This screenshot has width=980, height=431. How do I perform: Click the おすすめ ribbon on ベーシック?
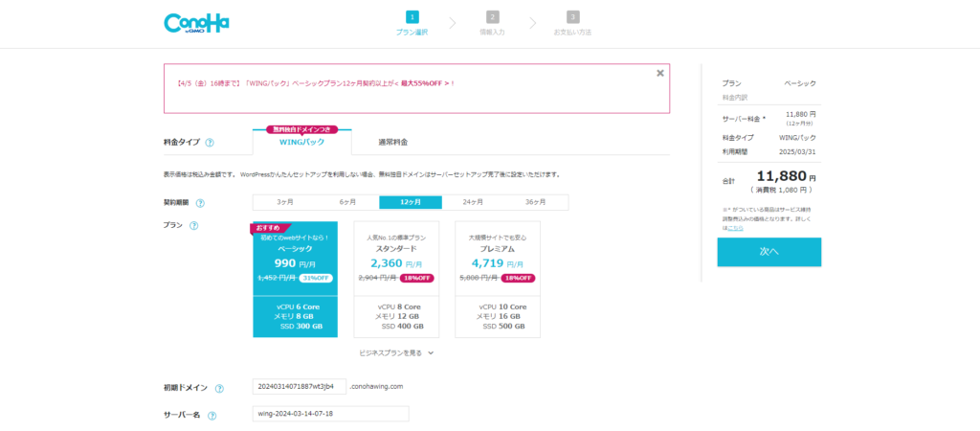(x=270, y=228)
